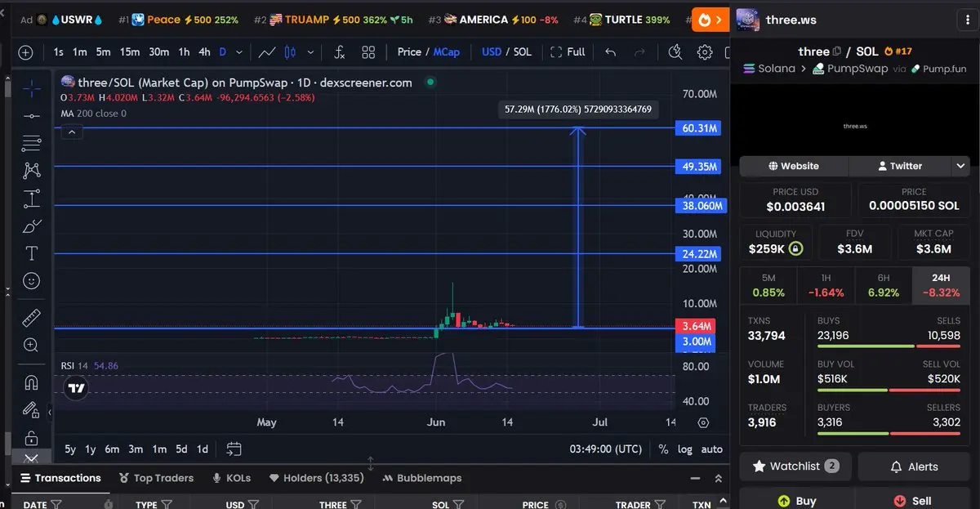The width and height of the screenshot is (980, 509).
Task: Select the 5M performance period
Action: tap(768, 285)
